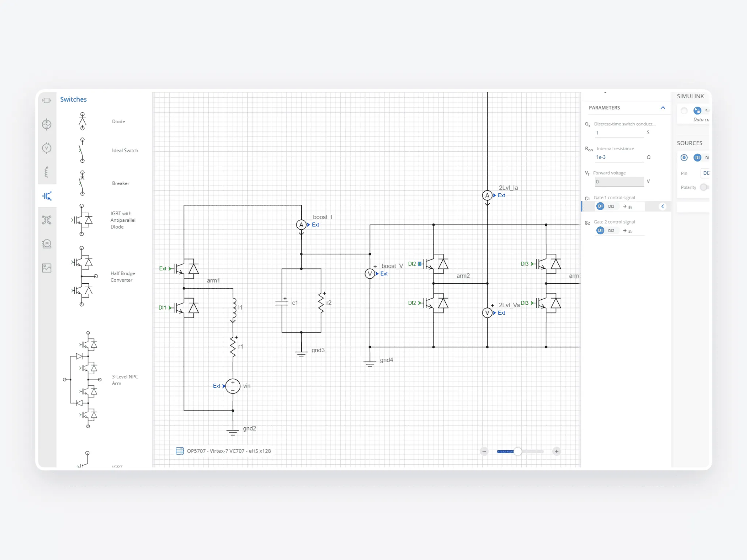Open the subsystem block category tab

(47, 100)
